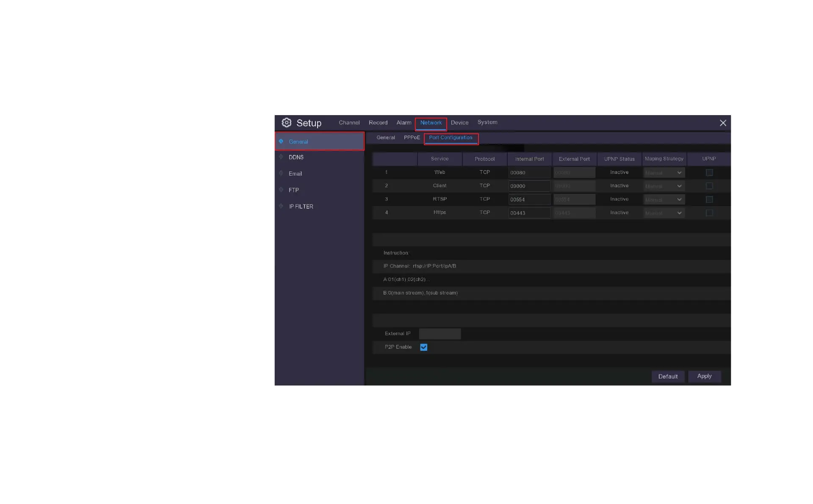
Task: Click the Default button
Action: point(668,377)
